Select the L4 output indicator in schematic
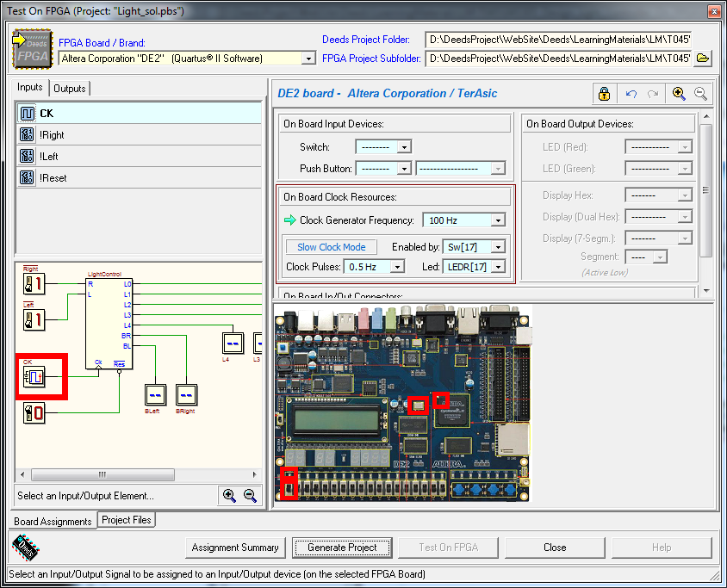The width and height of the screenshot is (727, 588). (x=233, y=344)
